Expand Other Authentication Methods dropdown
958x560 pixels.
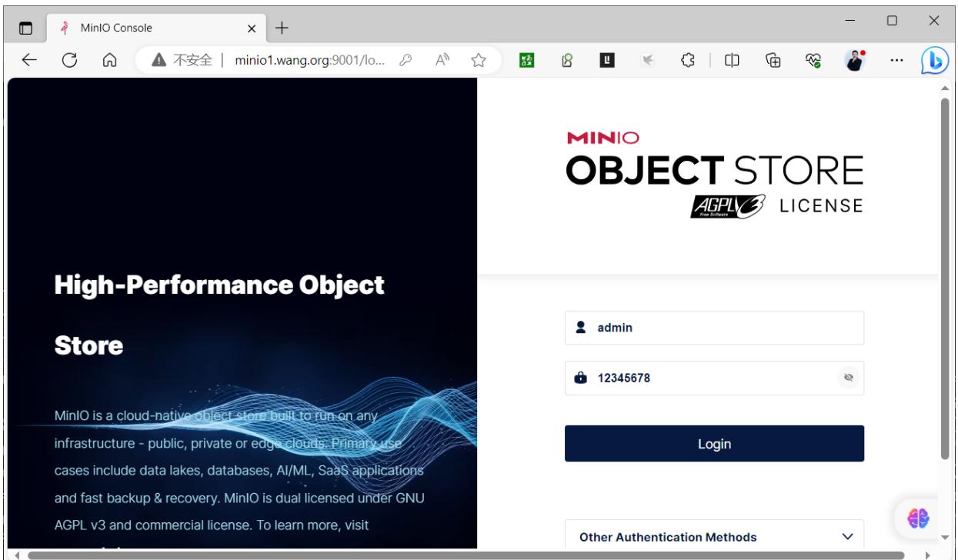coord(714,537)
